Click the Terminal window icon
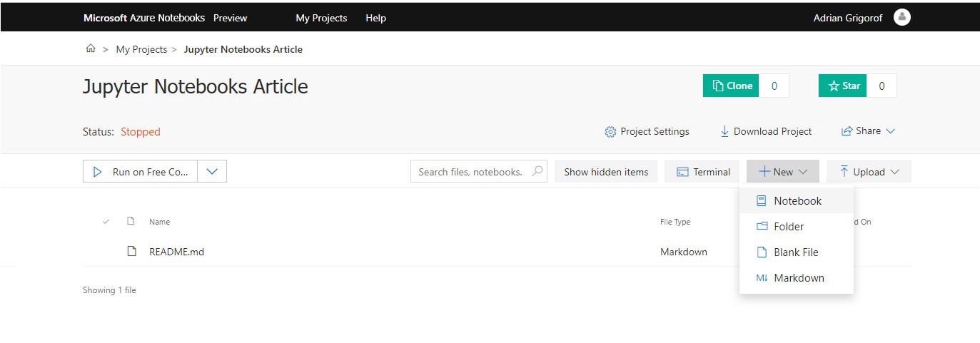The width and height of the screenshot is (980, 343). 682,172
